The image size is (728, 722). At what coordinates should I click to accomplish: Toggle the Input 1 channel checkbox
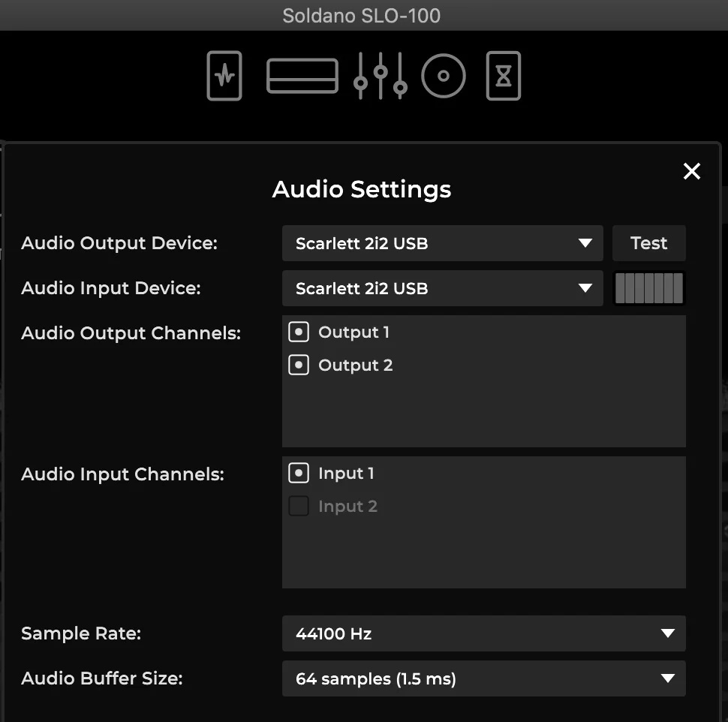(x=299, y=473)
